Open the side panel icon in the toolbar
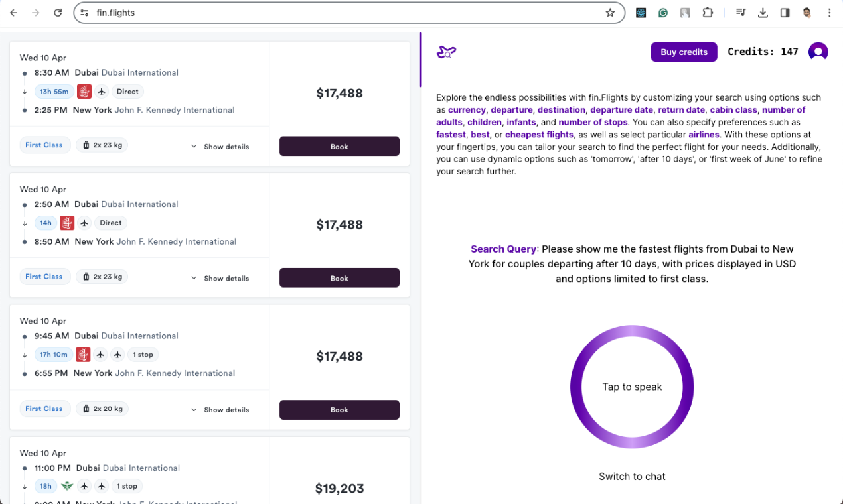 click(785, 12)
